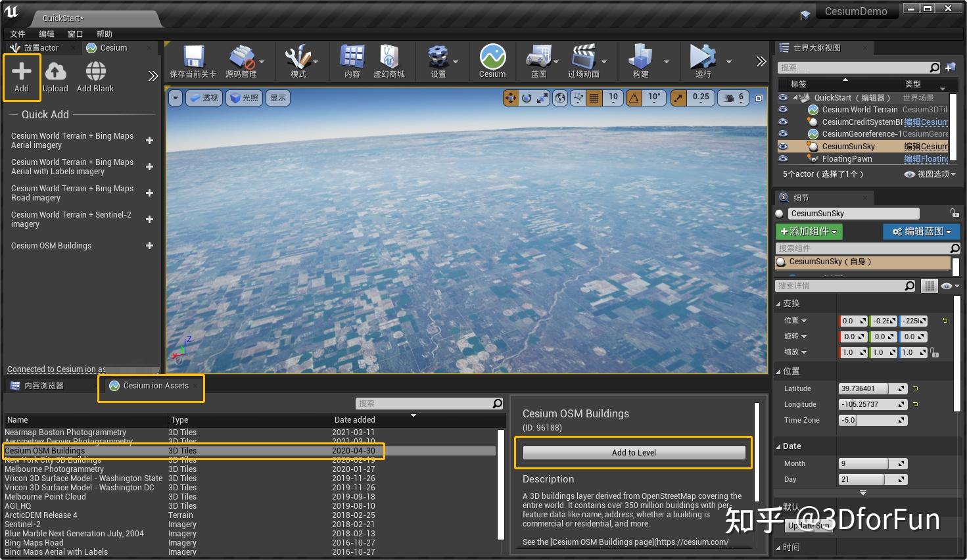Viewport: 967px width, 560px height.
Task: Open the 添加组件 dropdown
Action: tap(809, 231)
